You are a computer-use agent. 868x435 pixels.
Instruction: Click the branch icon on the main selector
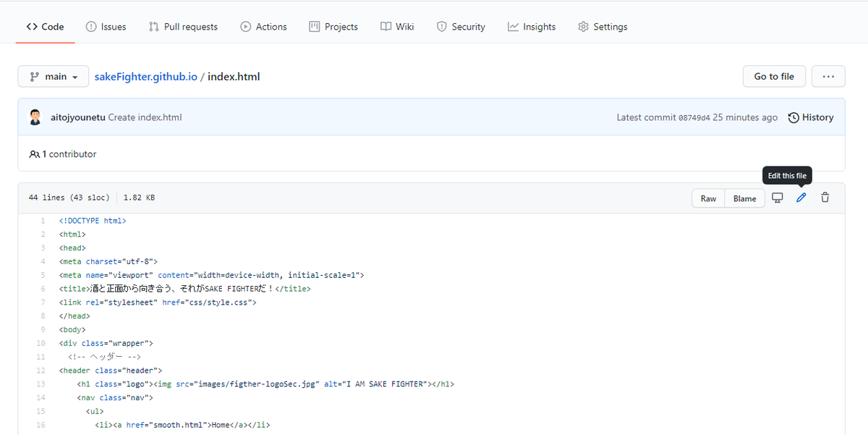click(35, 76)
